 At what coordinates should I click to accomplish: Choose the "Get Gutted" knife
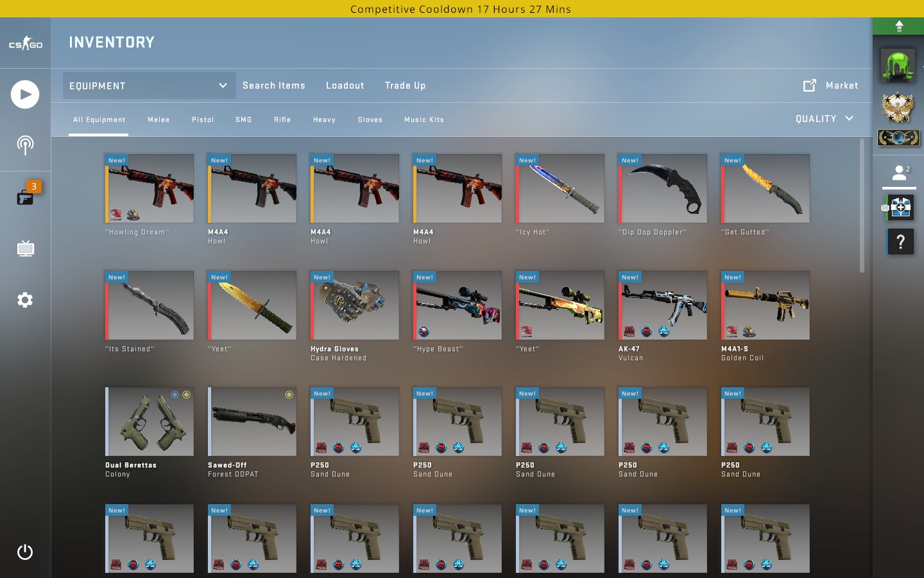(x=766, y=188)
